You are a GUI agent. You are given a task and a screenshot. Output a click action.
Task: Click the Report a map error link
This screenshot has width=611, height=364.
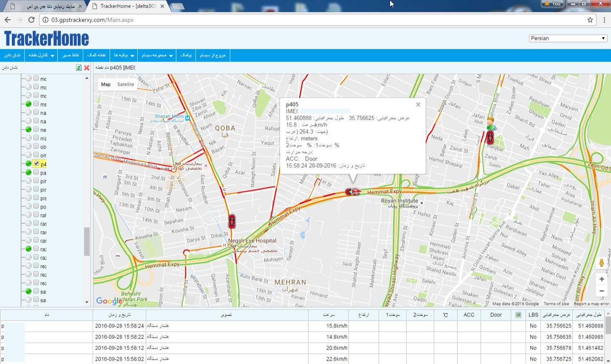pos(591,304)
